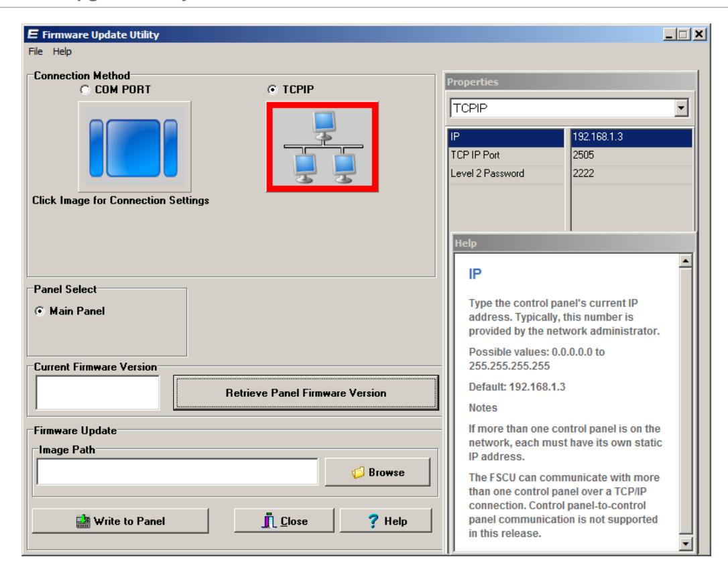Click the bottom Help button with question mark
Screen dimensions: 728x571
(386, 521)
